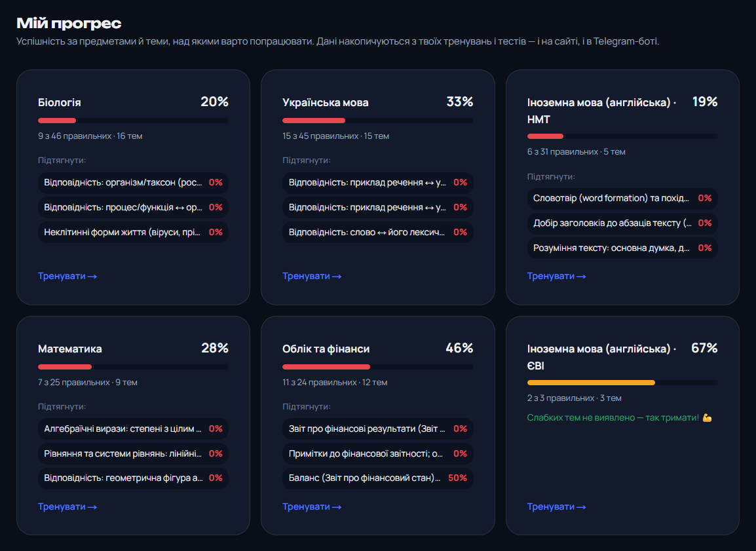Open Баланс (Звіт про фінансовий стан) topic
Image resolution: width=756 pixels, height=551 pixels.
click(x=377, y=478)
